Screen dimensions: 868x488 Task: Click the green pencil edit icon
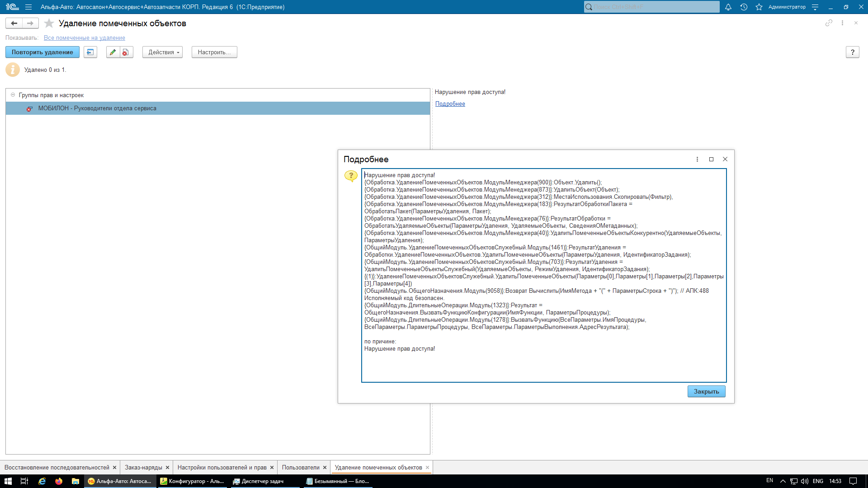tap(113, 52)
